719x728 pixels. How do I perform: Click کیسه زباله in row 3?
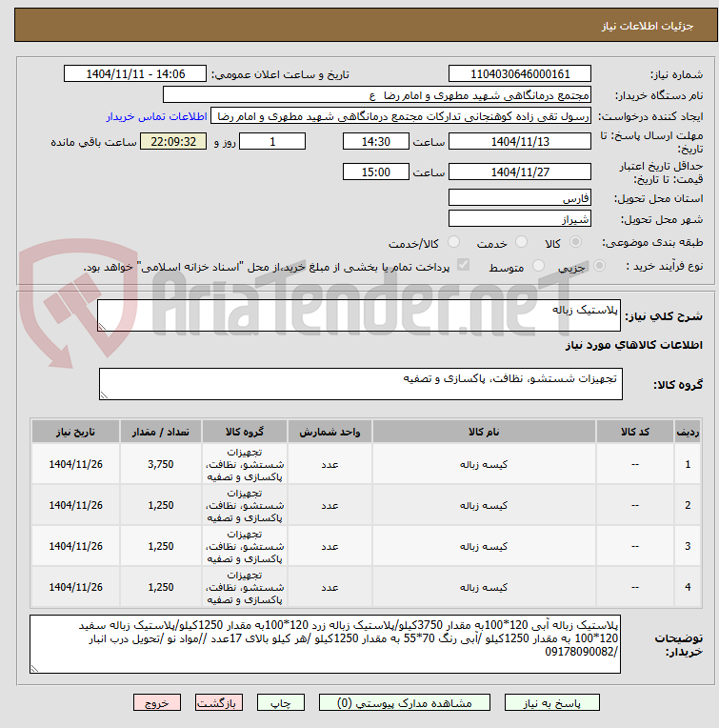[484, 546]
